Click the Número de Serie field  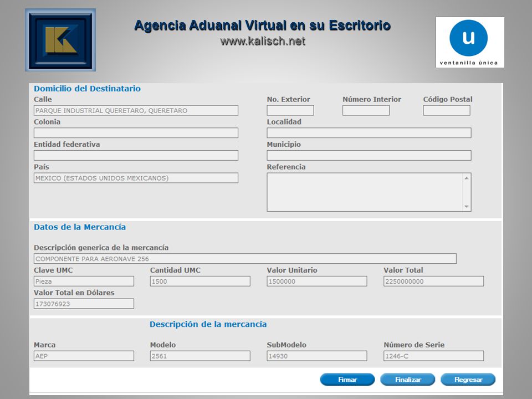[x=433, y=356]
